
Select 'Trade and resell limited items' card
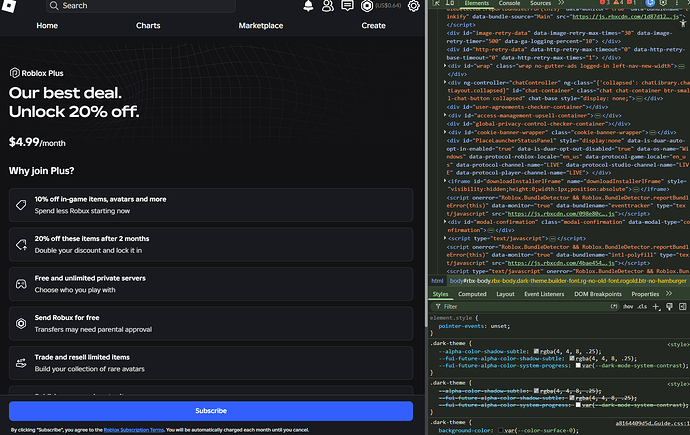[x=211, y=363]
